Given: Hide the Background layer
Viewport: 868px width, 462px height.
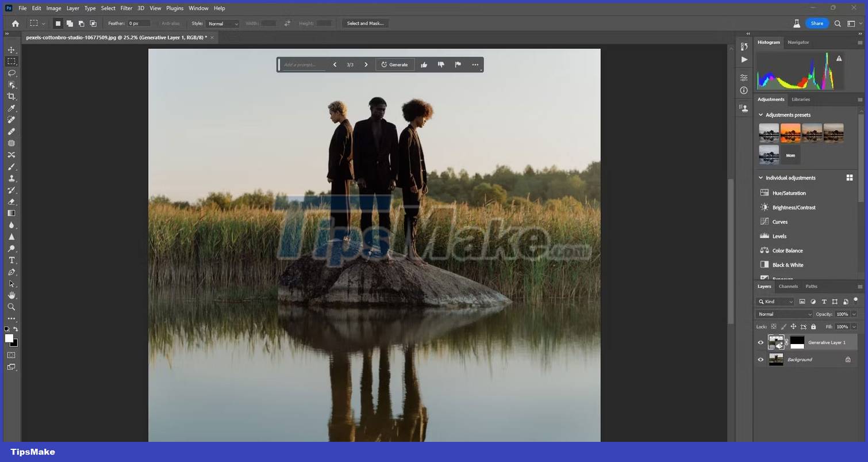Looking at the screenshot, I should click(x=761, y=359).
